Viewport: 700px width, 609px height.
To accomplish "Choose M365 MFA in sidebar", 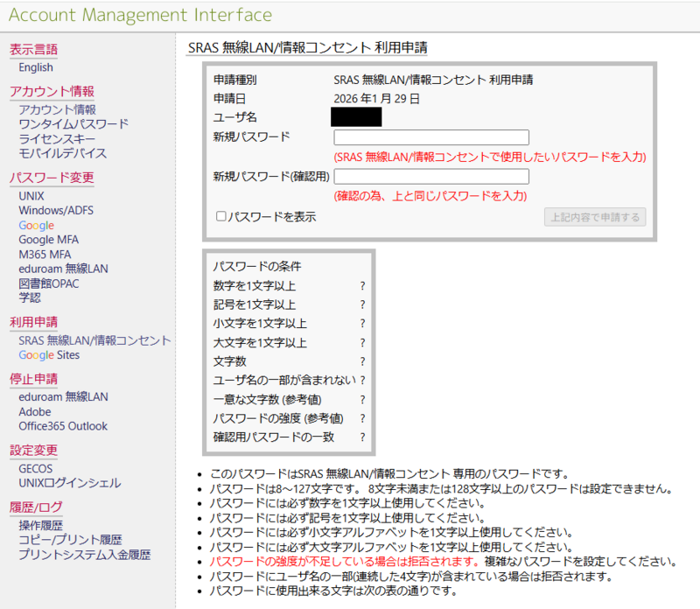I will [47, 255].
